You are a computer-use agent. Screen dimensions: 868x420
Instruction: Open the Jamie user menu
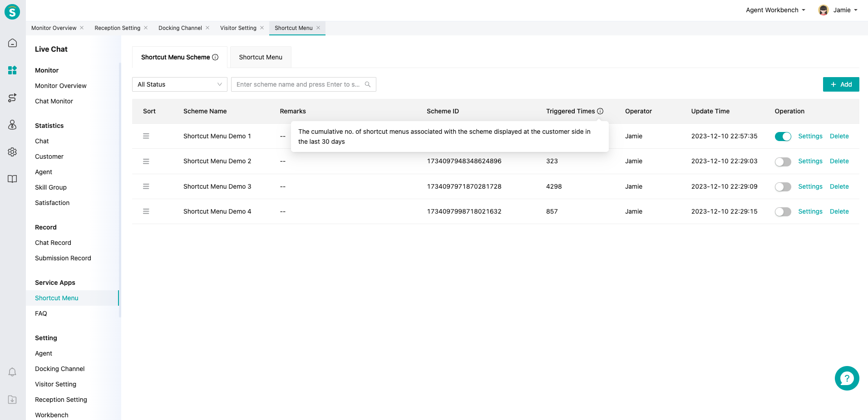[x=845, y=10]
